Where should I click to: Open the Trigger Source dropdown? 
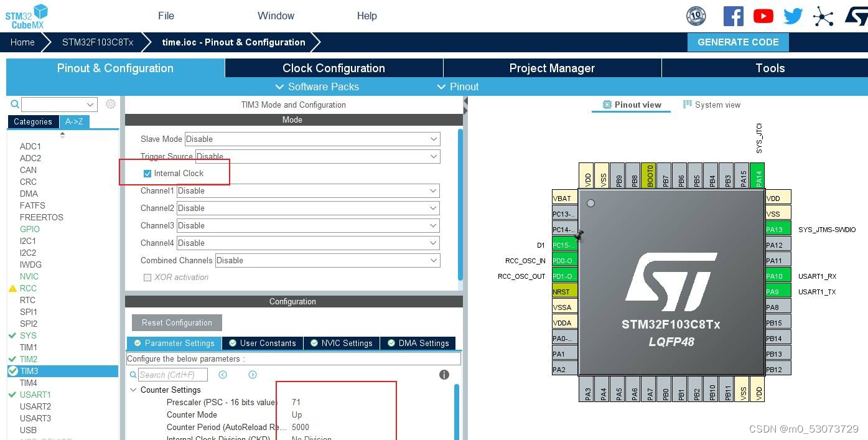pyautogui.click(x=318, y=156)
